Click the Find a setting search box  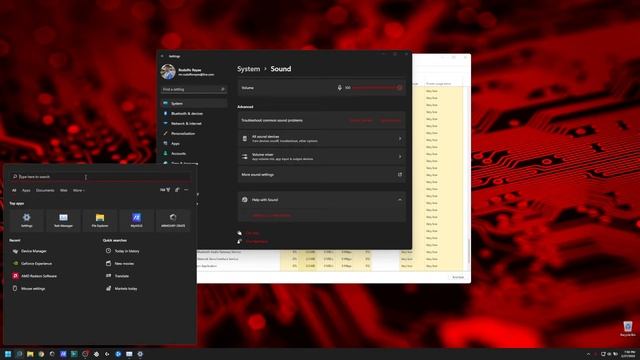[x=194, y=89]
